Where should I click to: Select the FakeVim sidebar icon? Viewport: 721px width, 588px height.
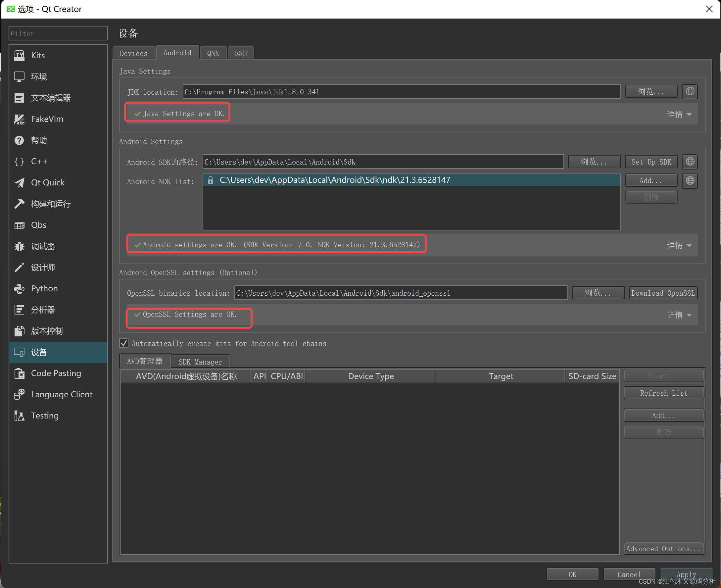tap(19, 119)
